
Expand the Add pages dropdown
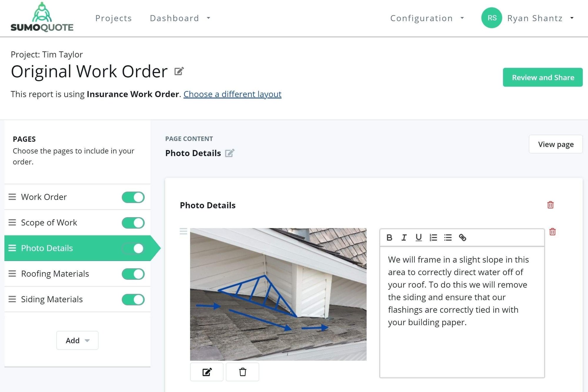(x=77, y=340)
